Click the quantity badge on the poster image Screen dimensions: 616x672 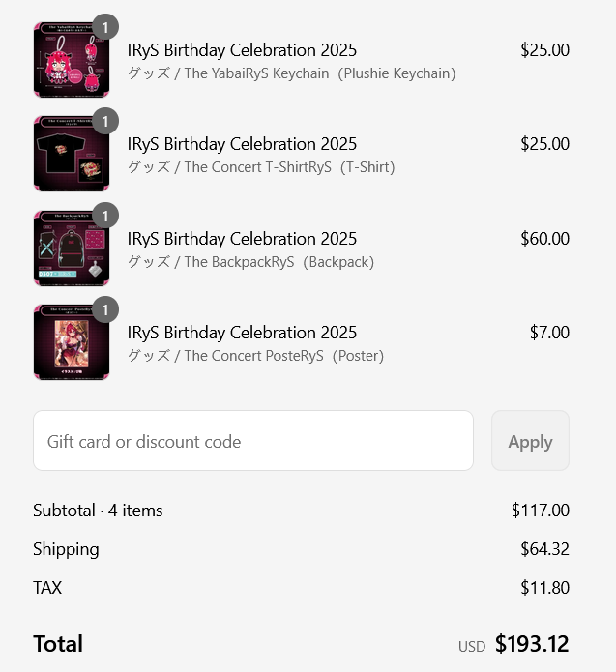pyautogui.click(x=104, y=309)
